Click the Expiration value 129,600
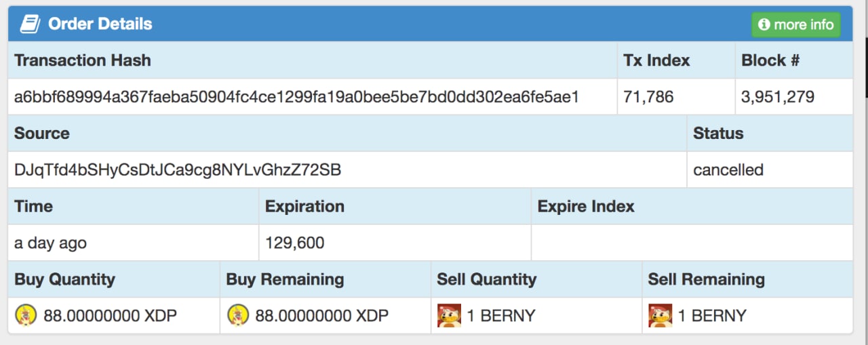The width and height of the screenshot is (868, 345). pos(295,243)
